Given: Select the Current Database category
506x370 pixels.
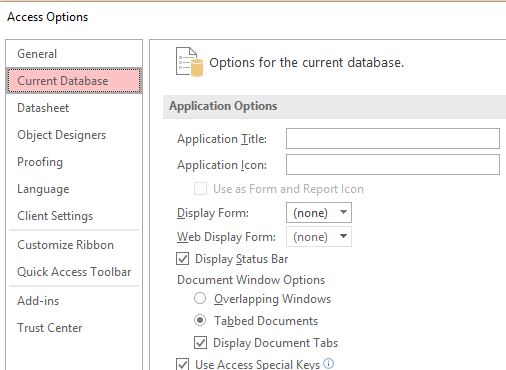Looking at the screenshot, I should 74,81.
